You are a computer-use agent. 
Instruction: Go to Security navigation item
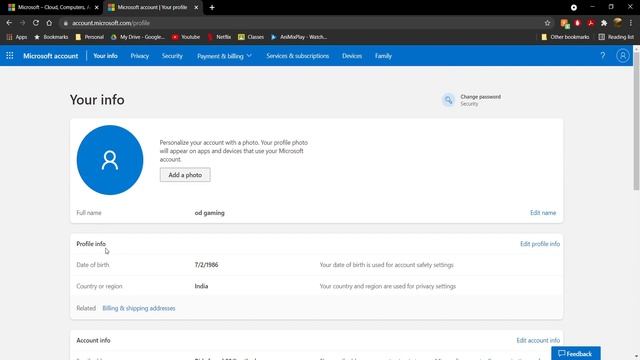pyautogui.click(x=172, y=56)
